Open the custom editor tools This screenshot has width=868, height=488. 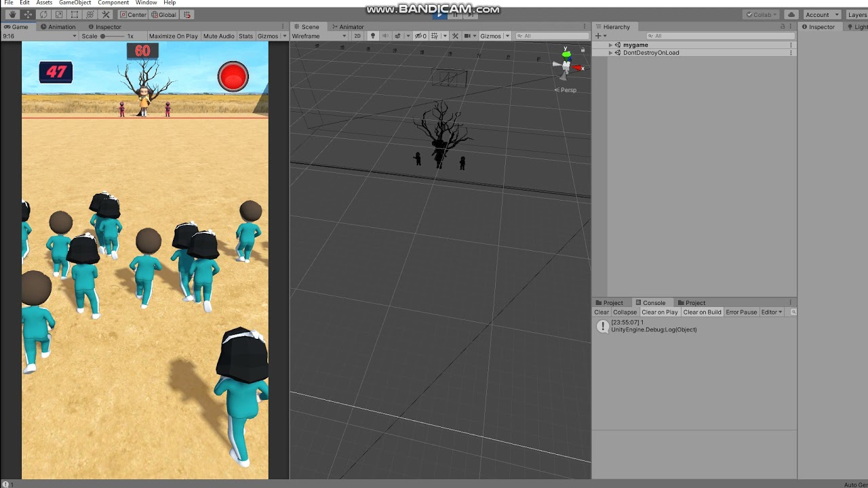(x=106, y=14)
